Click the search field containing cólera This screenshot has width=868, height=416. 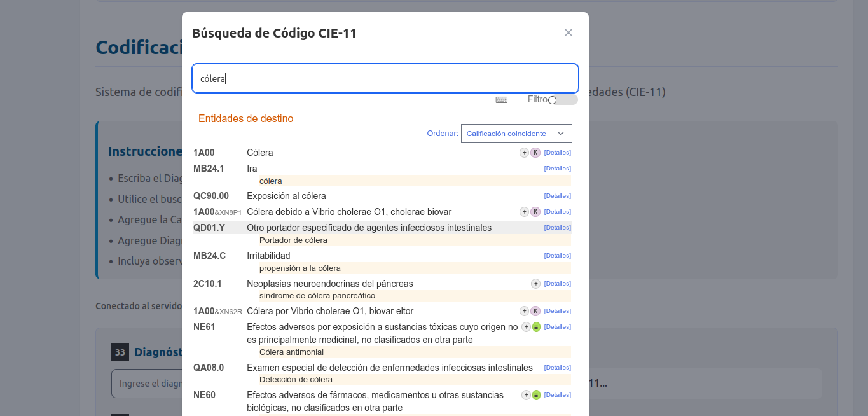tap(385, 79)
